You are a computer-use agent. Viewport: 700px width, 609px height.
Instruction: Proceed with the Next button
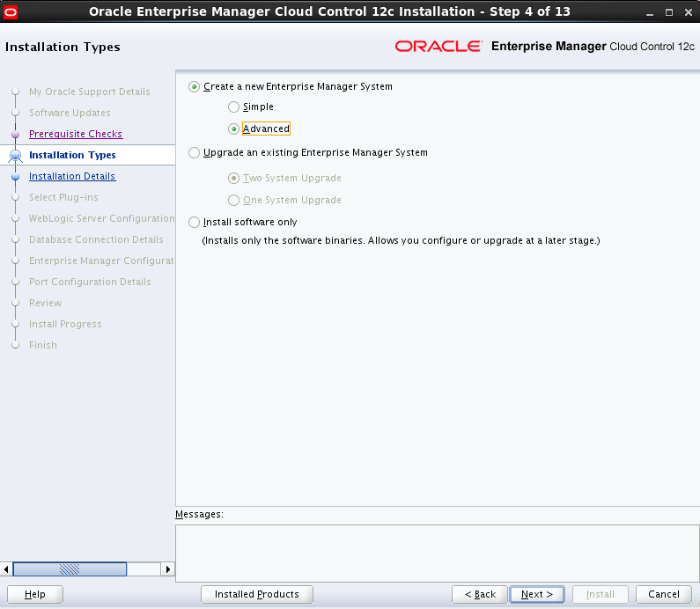537,594
